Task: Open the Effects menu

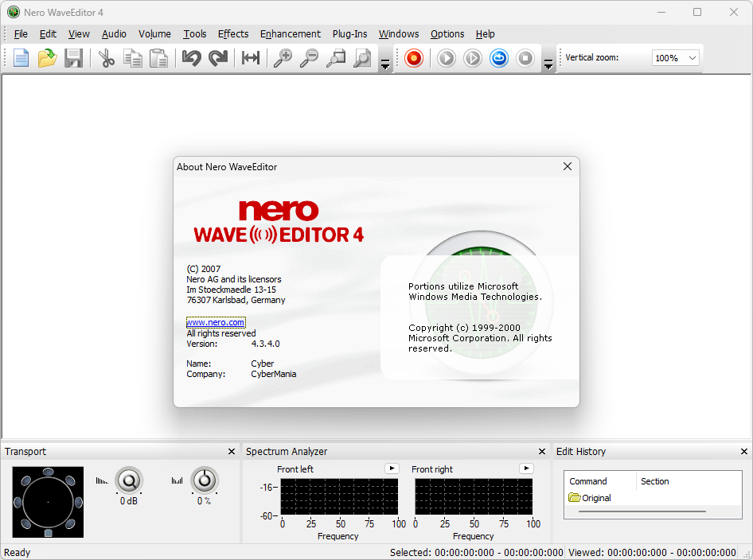Action: 233,34
